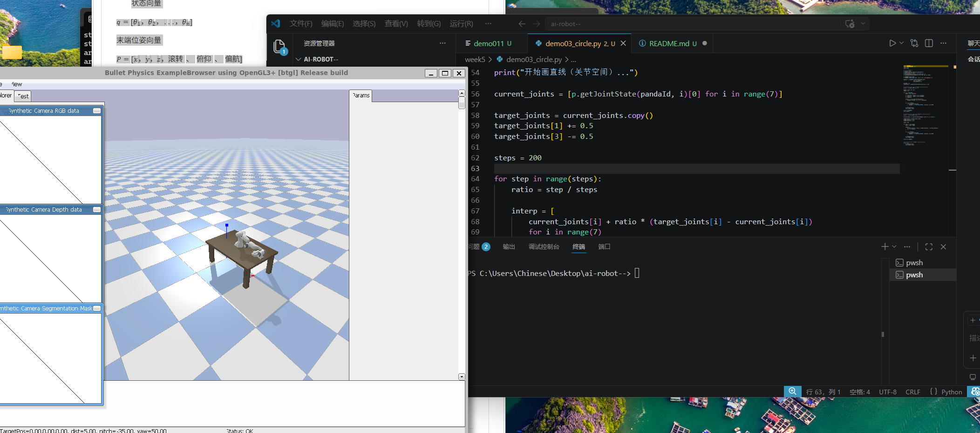
Task: Open the 输出 output panel tab
Action: (x=509, y=247)
